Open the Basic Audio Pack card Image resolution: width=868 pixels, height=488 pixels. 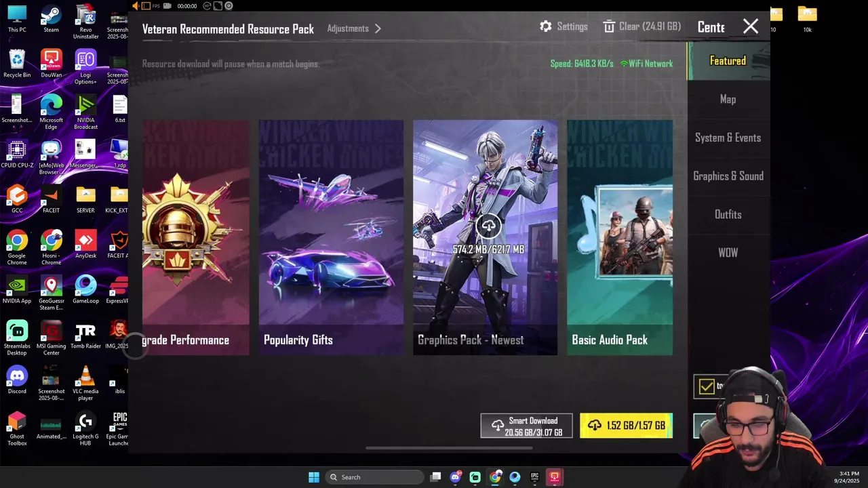click(x=620, y=237)
